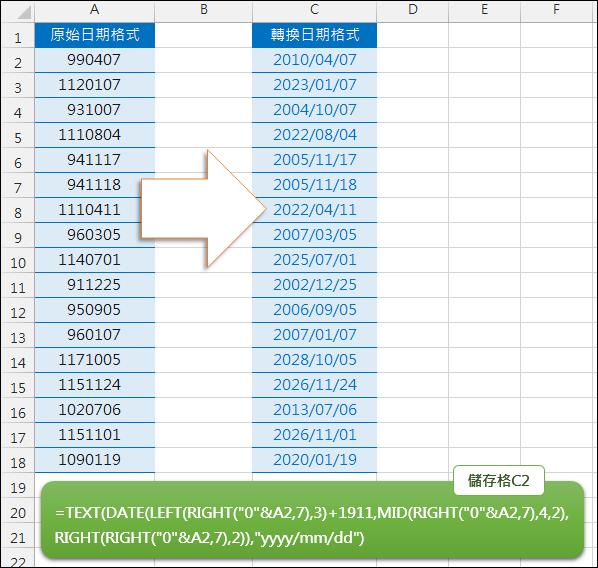Image resolution: width=598 pixels, height=568 pixels.
Task: Select column A header
Action: point(95,10)
